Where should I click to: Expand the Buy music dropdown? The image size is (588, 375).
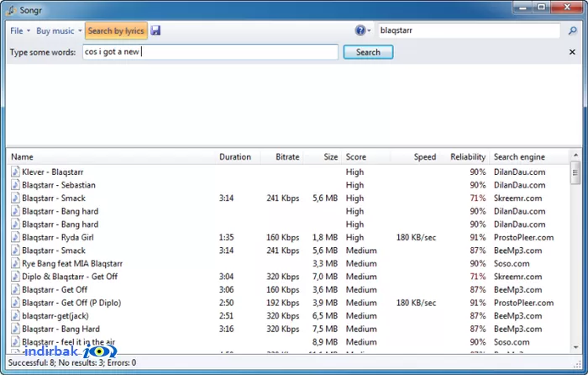click(59, 31)
